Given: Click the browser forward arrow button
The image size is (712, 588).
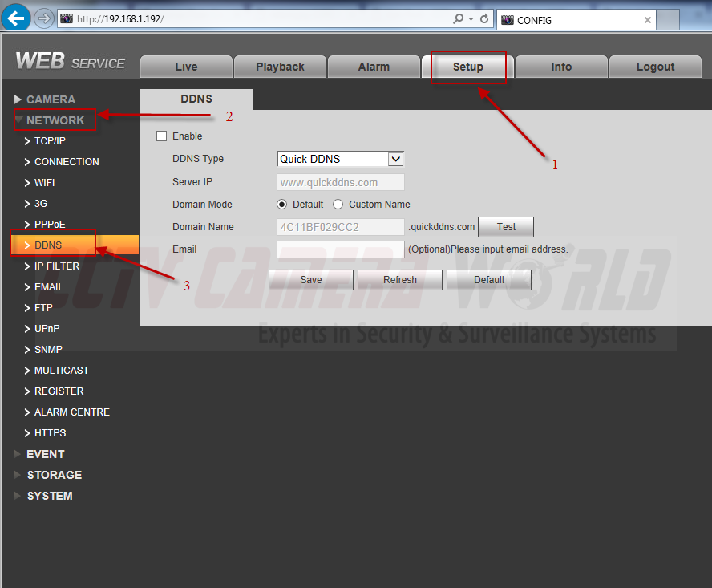Looking at the screenshot, I should [43, 18].
